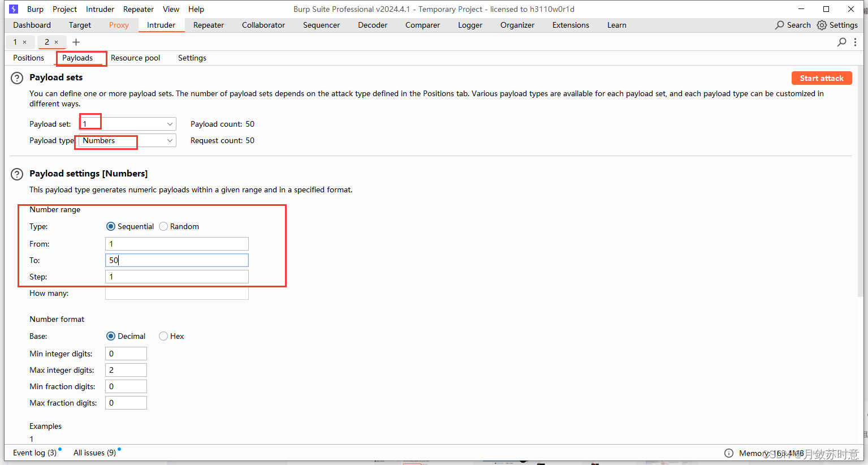Screen dimensions: 868x465
Task: Click the From number field
Action: (177, 244)
